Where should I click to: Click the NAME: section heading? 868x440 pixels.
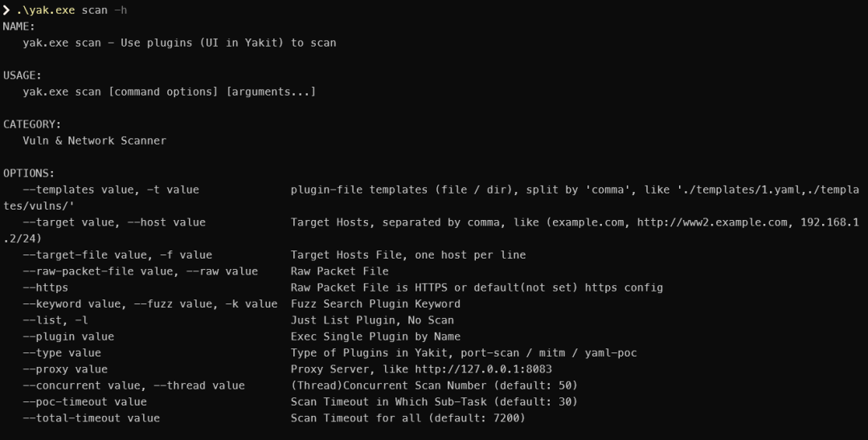tap(18, 26)
